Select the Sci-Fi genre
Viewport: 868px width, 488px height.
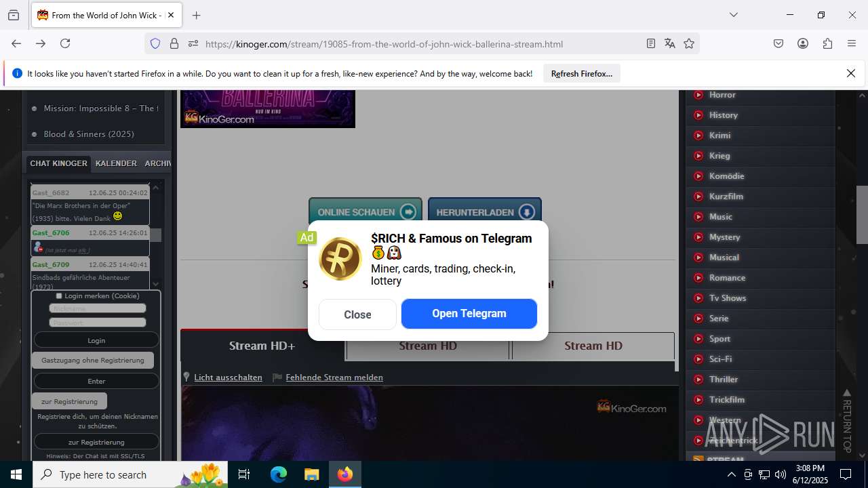pyautogui.click(x=720, y=359)
